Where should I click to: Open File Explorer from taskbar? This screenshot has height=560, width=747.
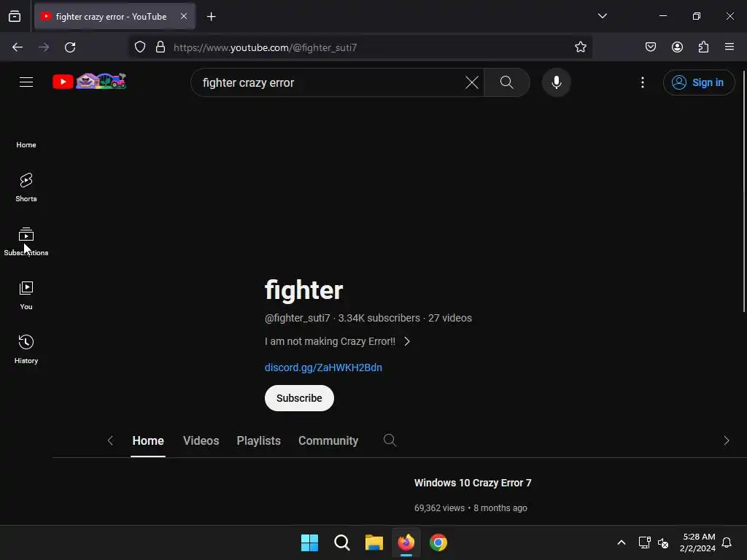tap(374, 542)
